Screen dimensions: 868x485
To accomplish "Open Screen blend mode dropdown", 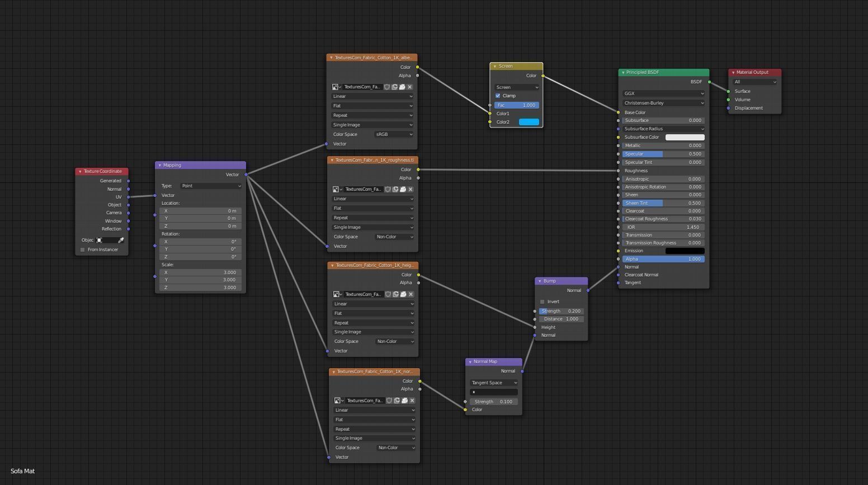I will (517, 87).
